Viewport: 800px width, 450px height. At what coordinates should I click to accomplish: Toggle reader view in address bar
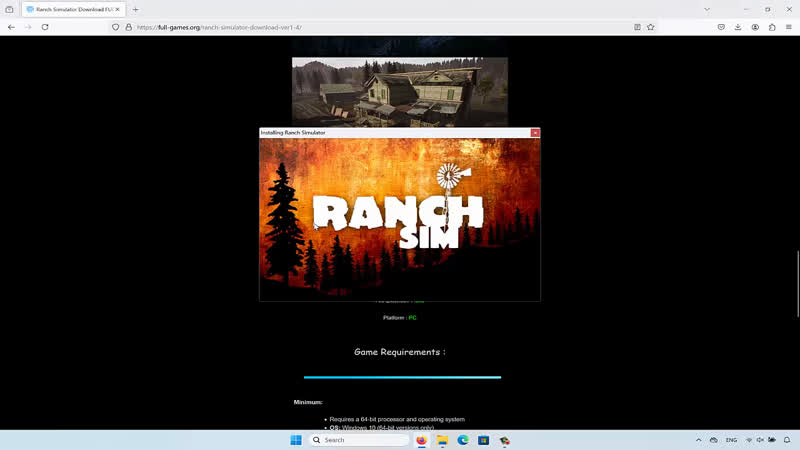pos(637,27)
